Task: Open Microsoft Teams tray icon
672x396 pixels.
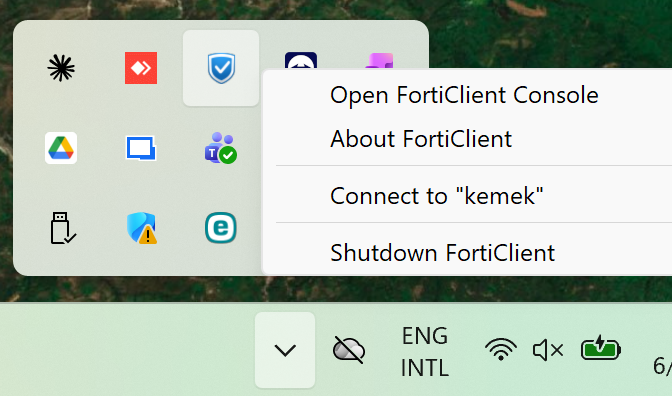Action: coord(221,148)
